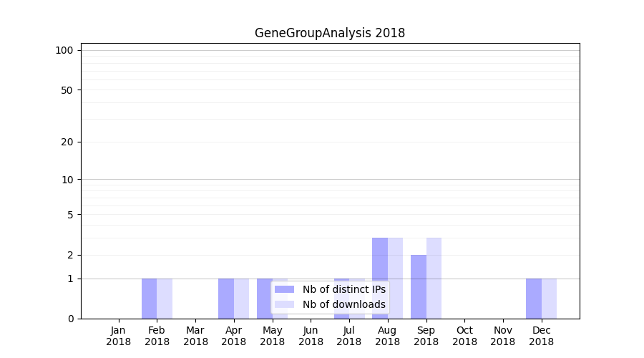This screenshot has width=644, height=358.
Task: Click the chart title GeneGroupAnalysis 2018
Action: [330, 33]
